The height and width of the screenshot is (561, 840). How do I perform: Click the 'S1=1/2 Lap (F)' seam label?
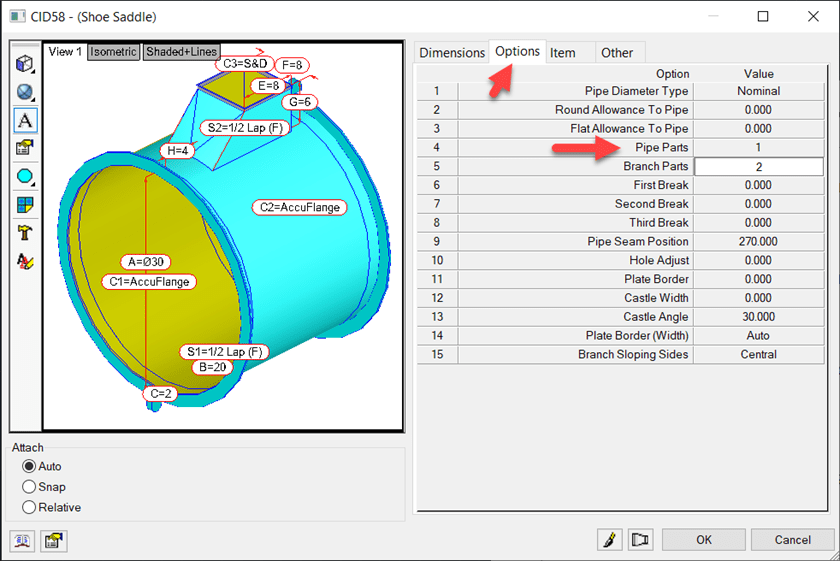point(224,352)
